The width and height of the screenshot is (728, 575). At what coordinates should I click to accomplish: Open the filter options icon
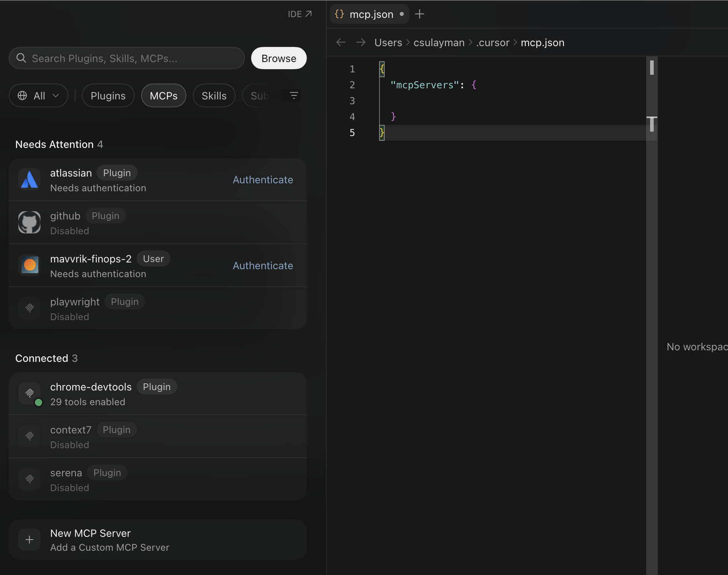pyautogui.click(x=294, y=95)
